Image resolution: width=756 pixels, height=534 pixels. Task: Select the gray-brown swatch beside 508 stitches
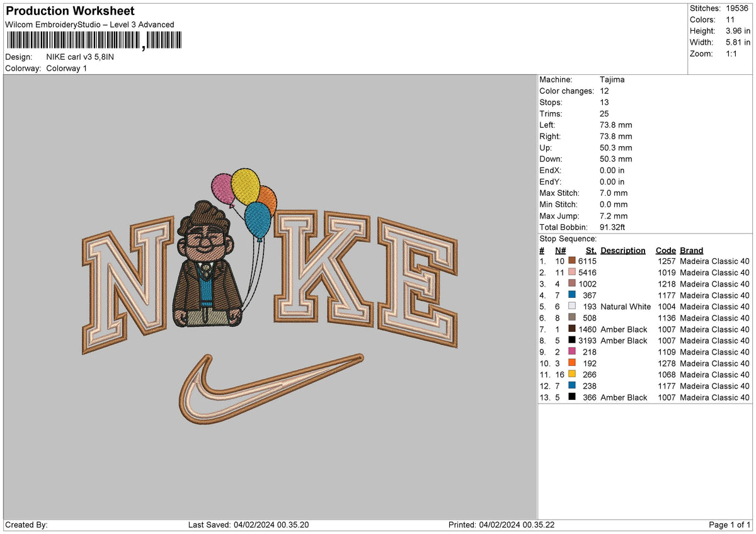coord(572,318)
